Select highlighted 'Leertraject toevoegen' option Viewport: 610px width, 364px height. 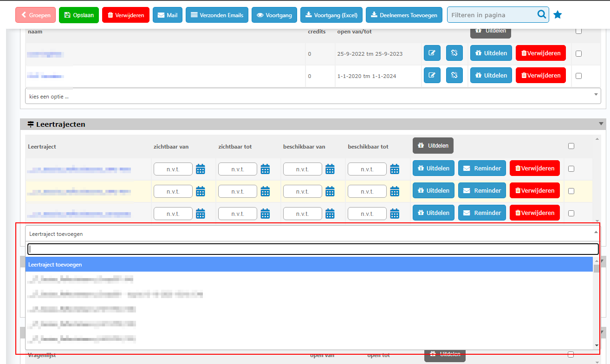click(x=309, y=265)
